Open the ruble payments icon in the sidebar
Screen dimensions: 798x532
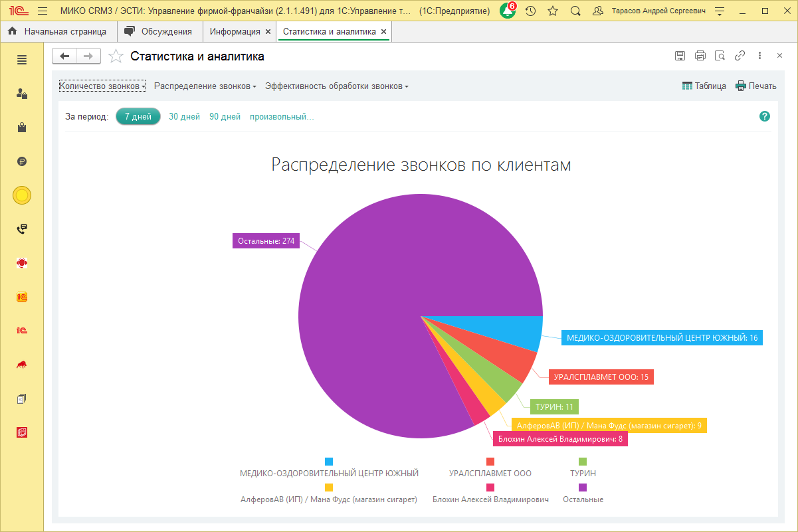[21, 161]
